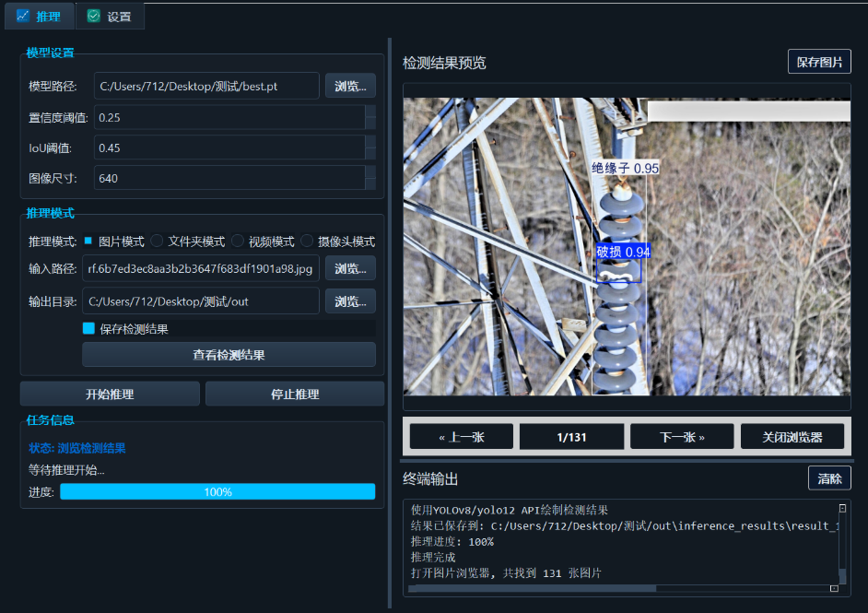Save the preview image using 保存图片
The height and width of the screenshot is (613, 868).
pos(818,61)
